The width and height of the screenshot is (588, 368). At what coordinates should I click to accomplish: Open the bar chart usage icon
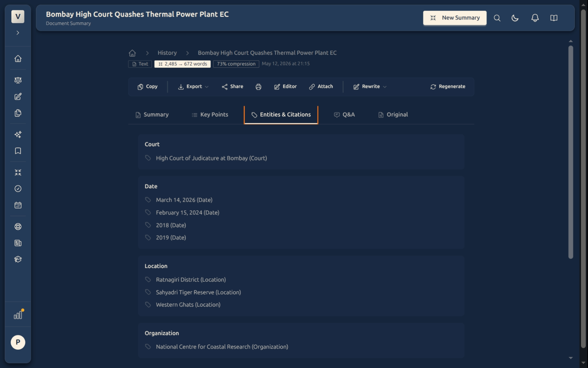(18, 315)
